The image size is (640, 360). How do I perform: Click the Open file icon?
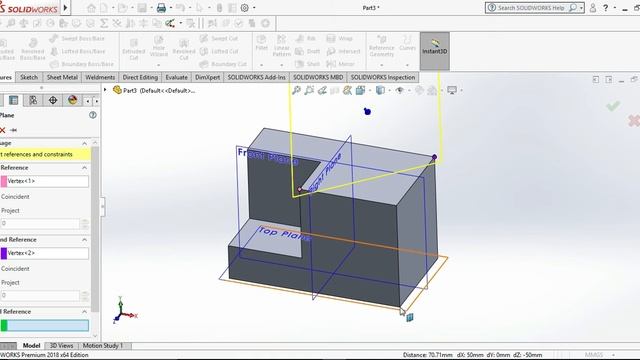pos(122,8)
